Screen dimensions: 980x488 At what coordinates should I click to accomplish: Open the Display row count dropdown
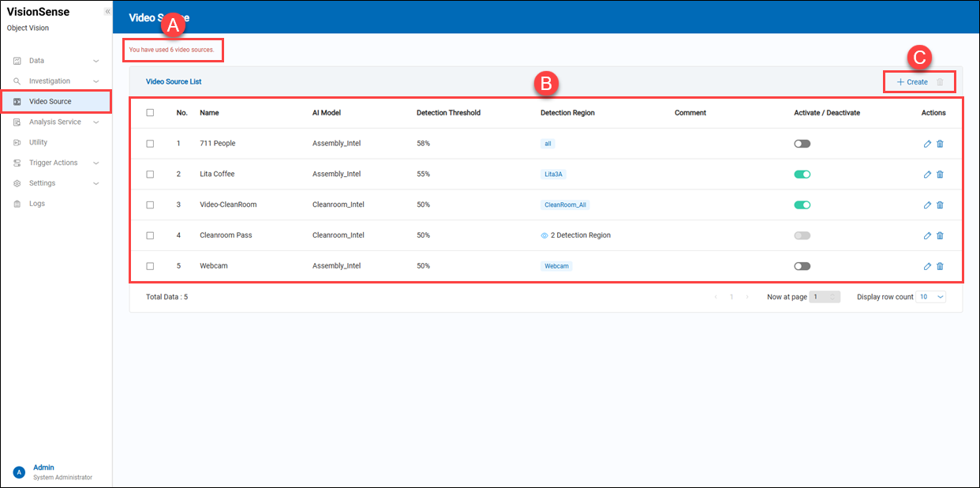pos(930,297)
